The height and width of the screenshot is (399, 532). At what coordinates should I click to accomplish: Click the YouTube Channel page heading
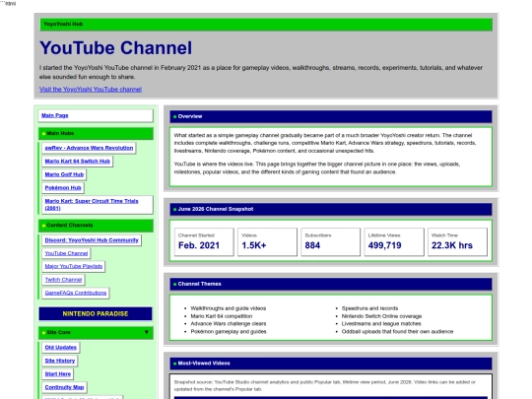point(115,48)
